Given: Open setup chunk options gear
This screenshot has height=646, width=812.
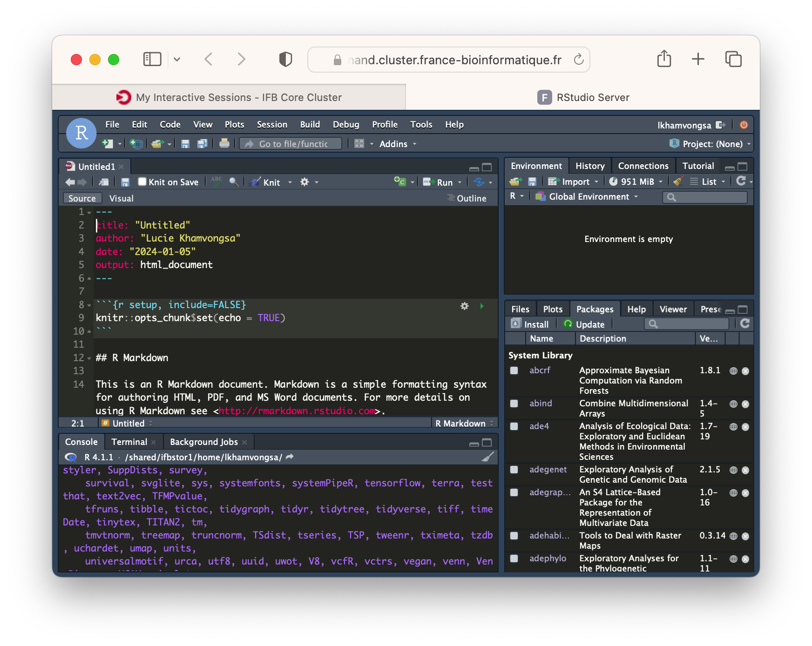Looking at the screenshot, I should pos(465,306).
